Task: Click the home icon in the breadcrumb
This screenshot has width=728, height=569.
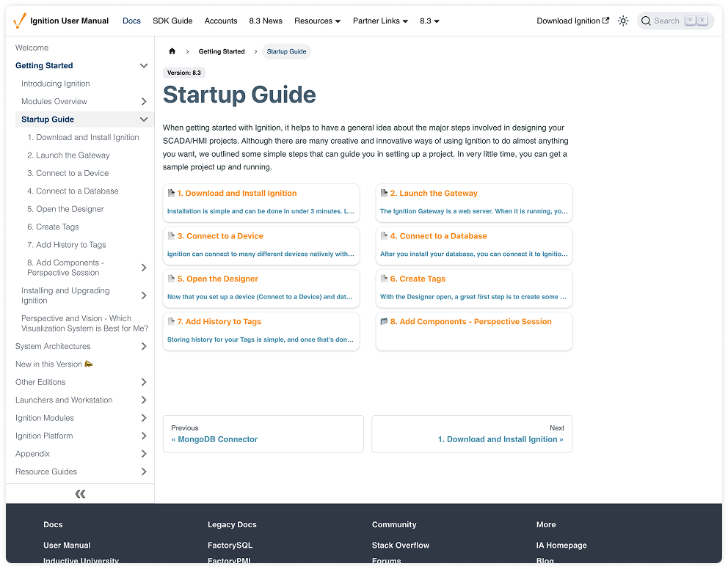Action: (x=173, y=51)
